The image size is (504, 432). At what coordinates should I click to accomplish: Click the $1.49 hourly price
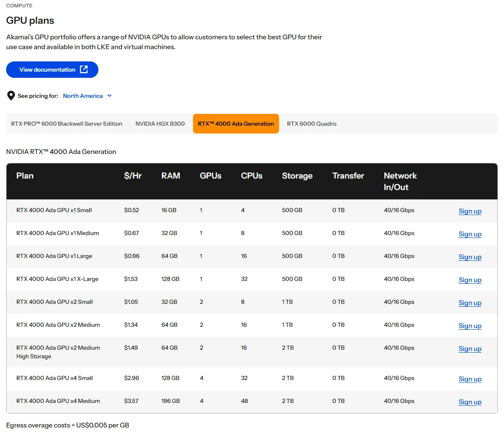tap(131, 348)
